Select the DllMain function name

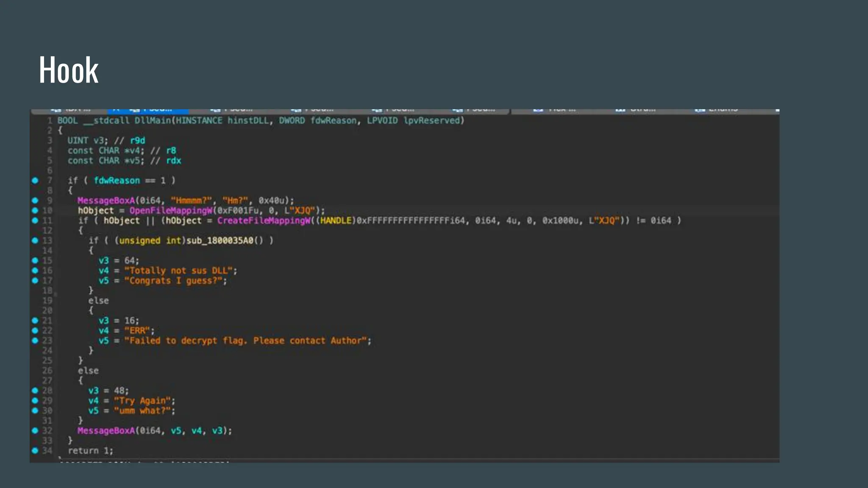[153, 121]
